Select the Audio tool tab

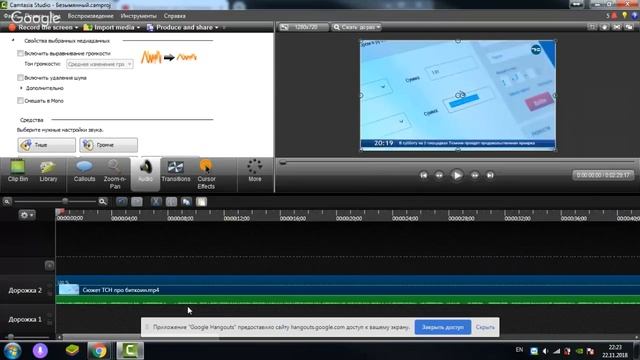[145, 173]
